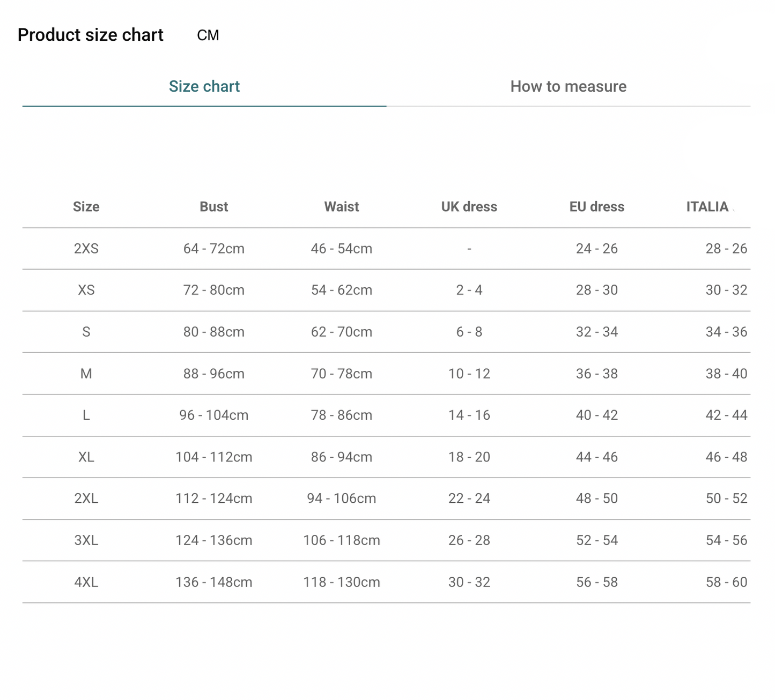Click the 94 - 106cm waist measurement

point(341,498)
